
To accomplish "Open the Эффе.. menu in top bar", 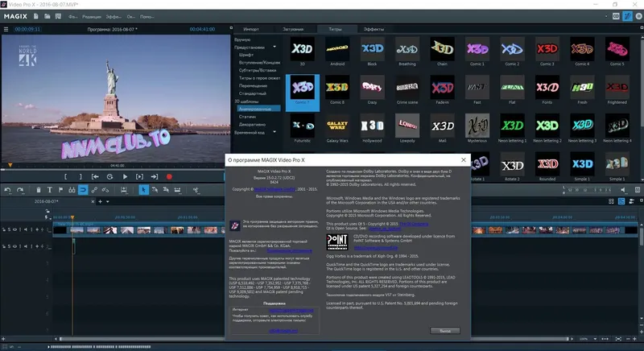I will point(114,17).
